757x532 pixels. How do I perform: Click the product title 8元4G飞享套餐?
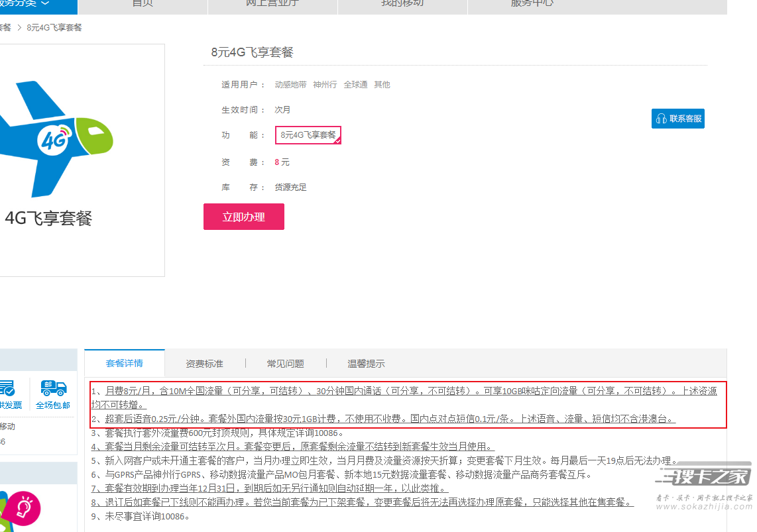(x=252, y=52)
